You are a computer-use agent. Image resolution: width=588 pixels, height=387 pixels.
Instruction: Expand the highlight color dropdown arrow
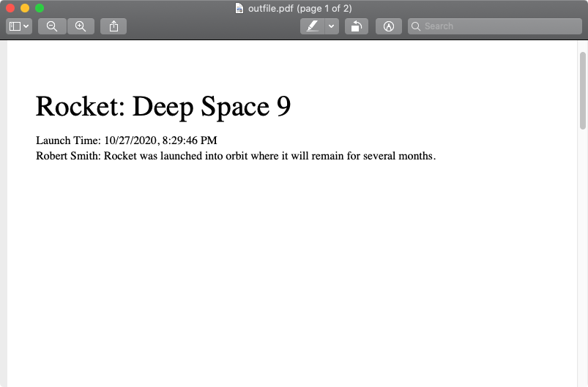click(x=332, y=26)
